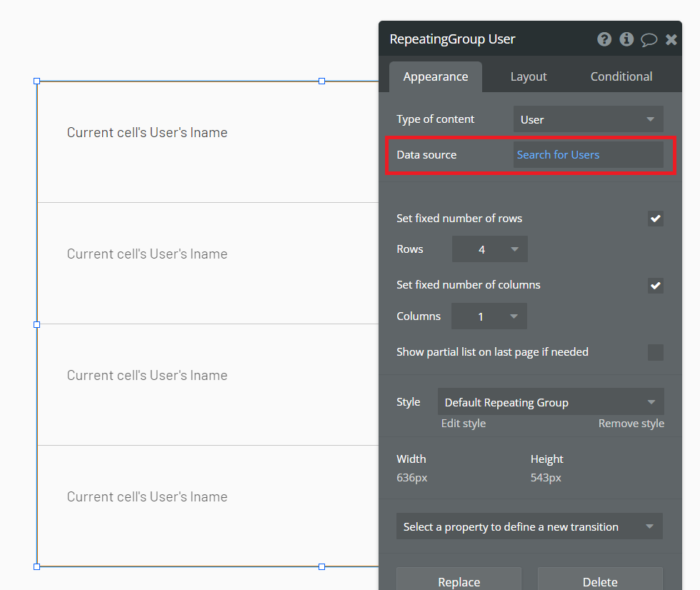Select the Appearance tab
The width and height of the screenshot is (700, 590).
436,76
